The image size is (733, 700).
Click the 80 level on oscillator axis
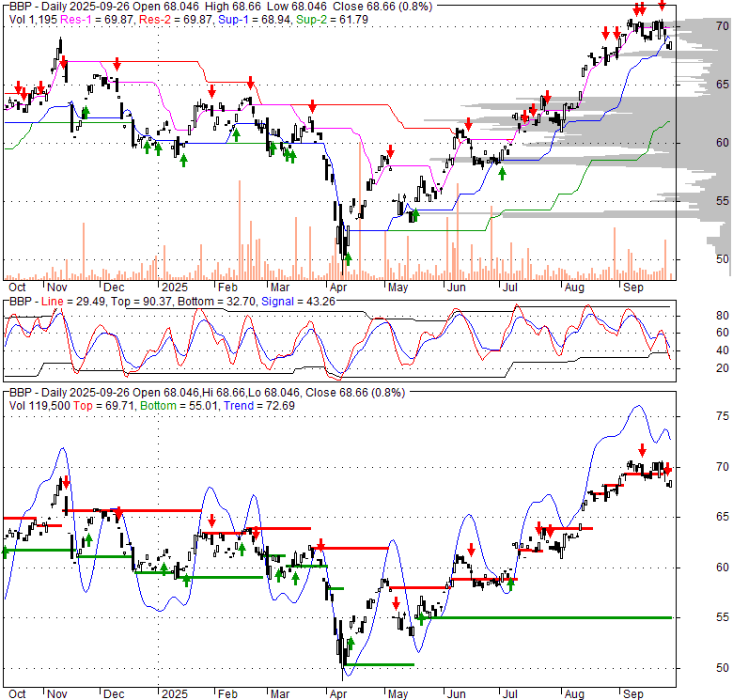click(x=723, y=316)
